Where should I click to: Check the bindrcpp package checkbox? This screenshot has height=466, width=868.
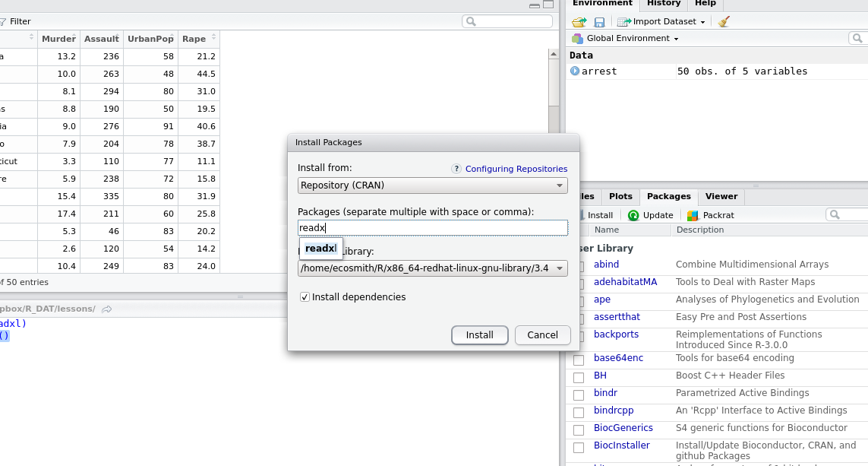(x=579, y=413)
